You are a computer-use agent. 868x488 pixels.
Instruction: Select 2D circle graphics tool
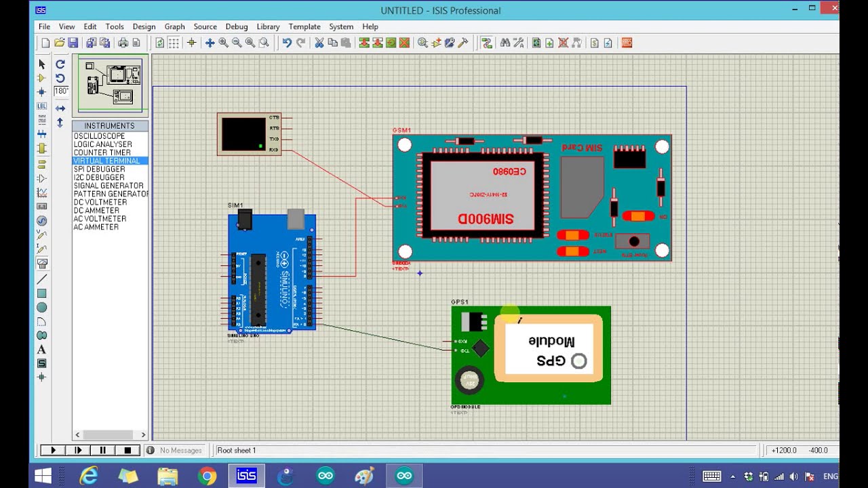41,308
